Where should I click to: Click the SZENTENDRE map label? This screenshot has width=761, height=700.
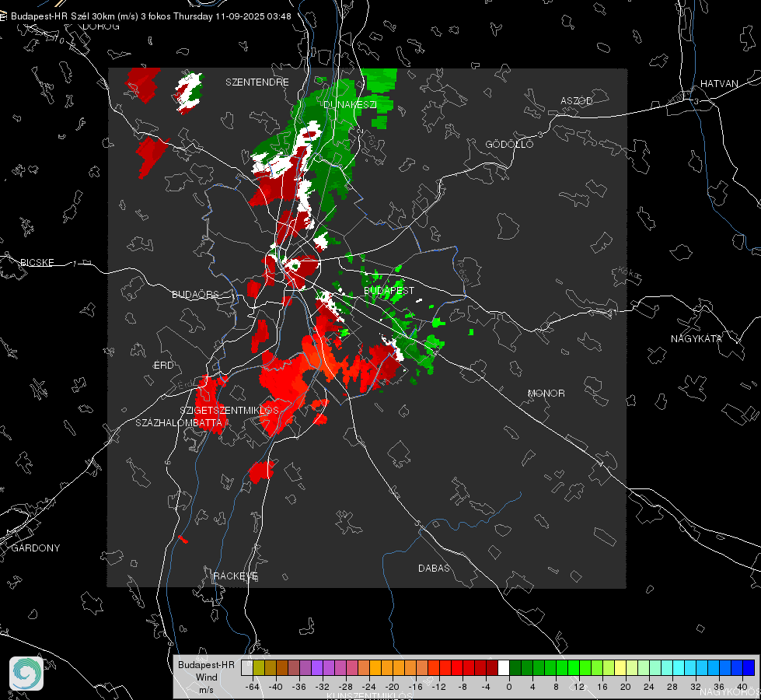[257, 82]
